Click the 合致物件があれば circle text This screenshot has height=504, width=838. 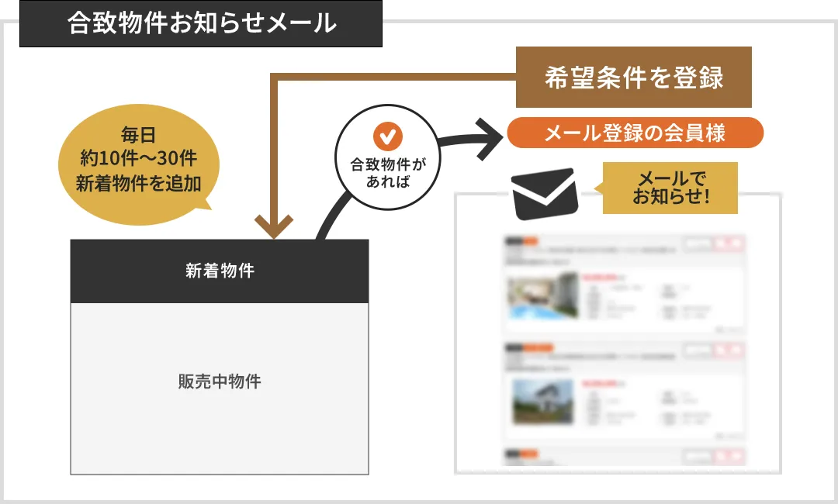pyautogui.click(x=388, y=172)
